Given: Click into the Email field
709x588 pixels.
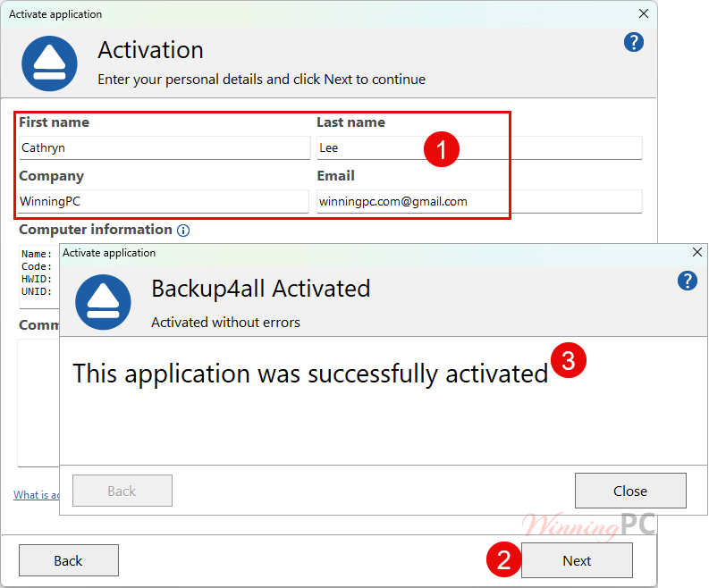Looking at the screenshot, I should point(479,201).
